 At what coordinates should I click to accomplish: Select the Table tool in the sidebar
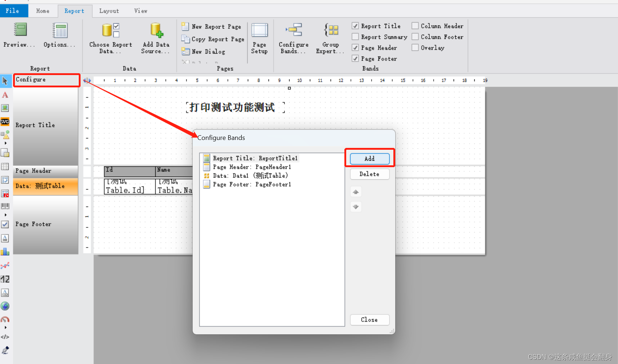tap(5, 166)
